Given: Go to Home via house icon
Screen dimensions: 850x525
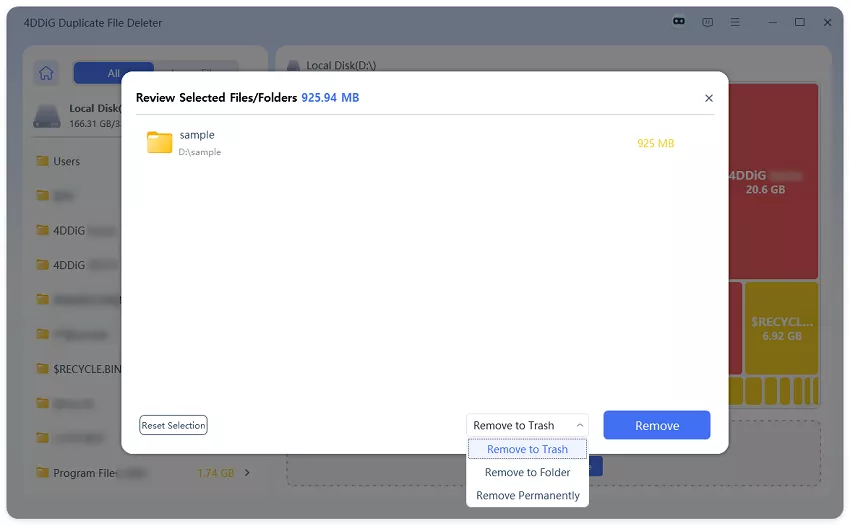Looking at the screenshot, I should click(x=46, y=73).
